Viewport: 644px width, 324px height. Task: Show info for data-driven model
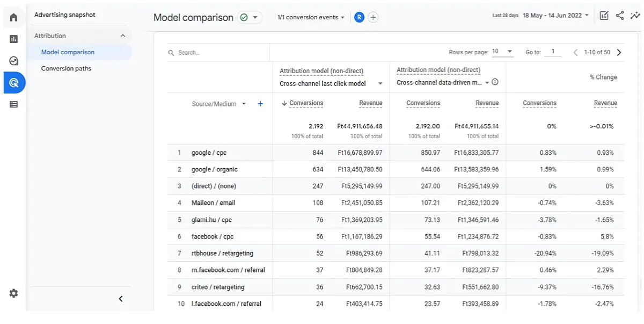495,82
